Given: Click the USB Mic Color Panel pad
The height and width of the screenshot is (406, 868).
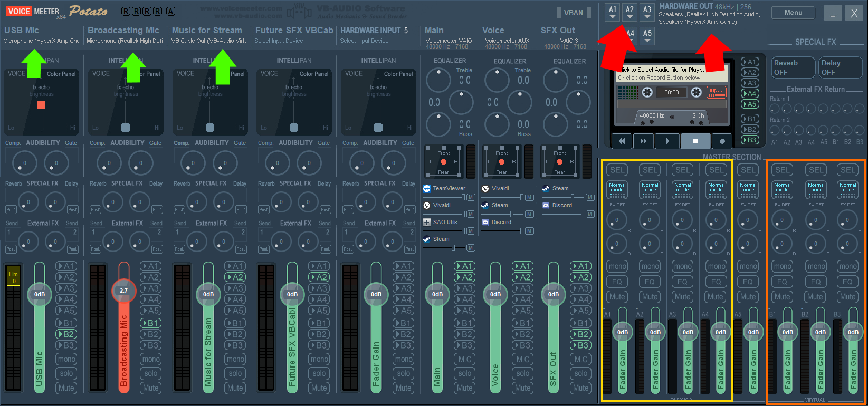Looking at the screenshot, I should (x=41, y=101).
